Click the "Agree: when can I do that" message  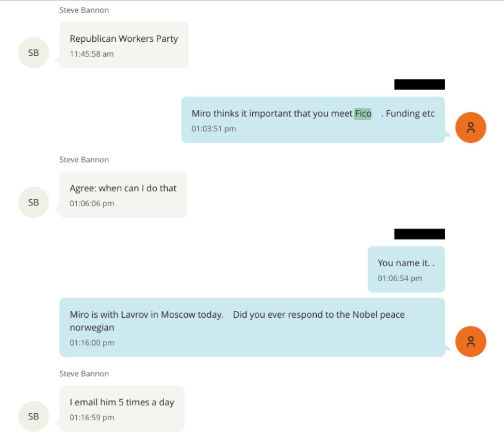[x=123, y=189]
